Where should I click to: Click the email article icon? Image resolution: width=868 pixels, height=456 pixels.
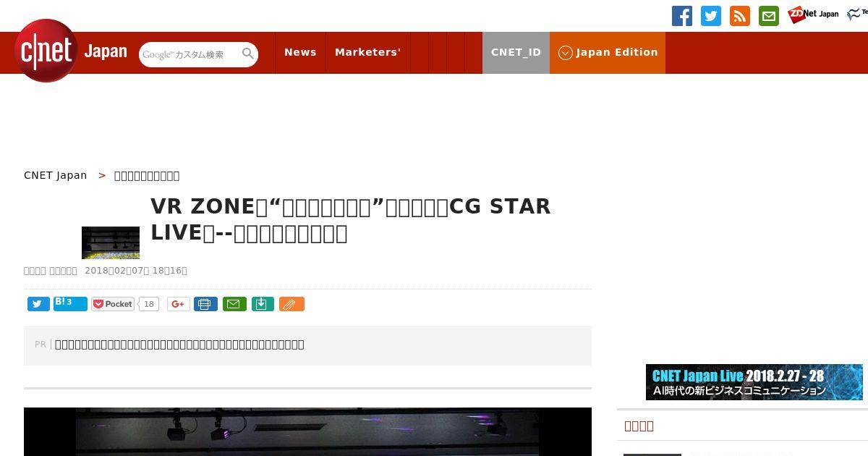[x=234, y=304]
